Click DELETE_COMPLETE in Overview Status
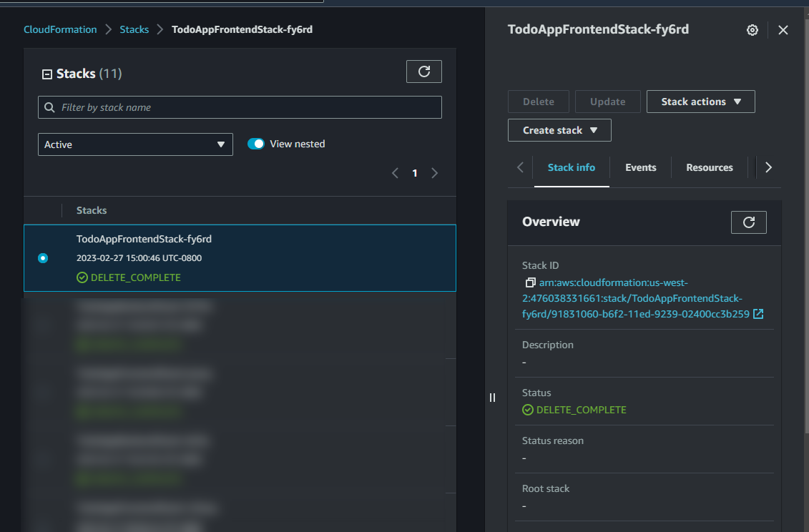This screenshot has width=809, height=532. click(574, 410)
